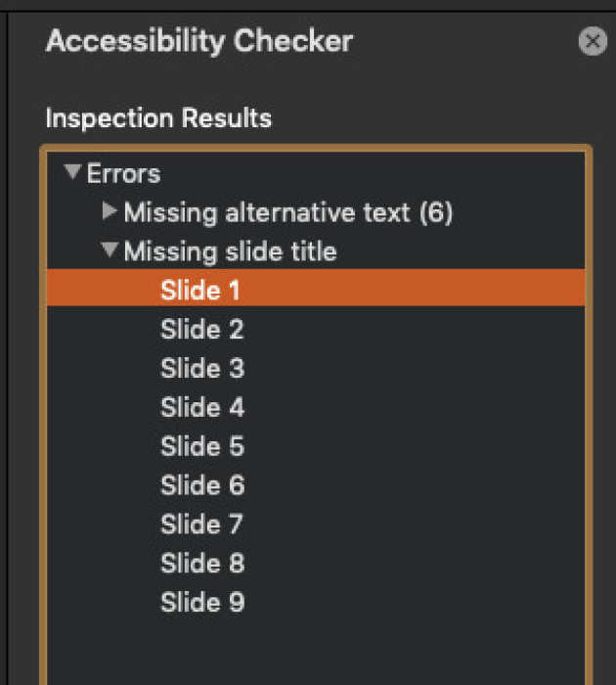This screenshot has height=685, width=616.
Task: Close the Accessibility Checker pane
Action: [x=593, y=41]
